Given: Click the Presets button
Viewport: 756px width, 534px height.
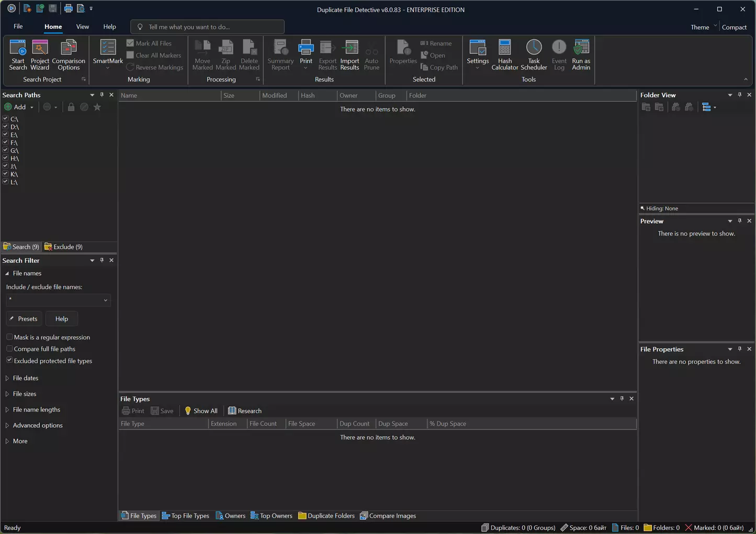Looking at the screenshot, I should [x=24, y=319].
